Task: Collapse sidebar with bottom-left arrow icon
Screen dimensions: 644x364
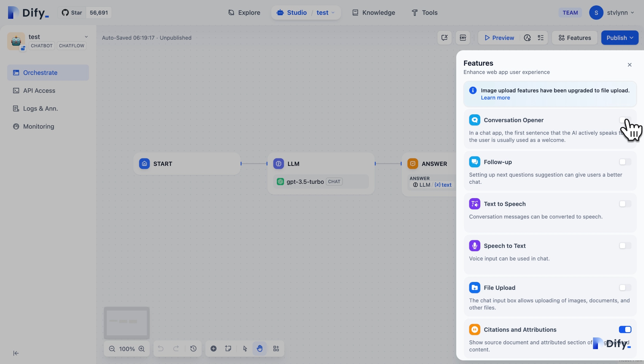Action: 16,353
